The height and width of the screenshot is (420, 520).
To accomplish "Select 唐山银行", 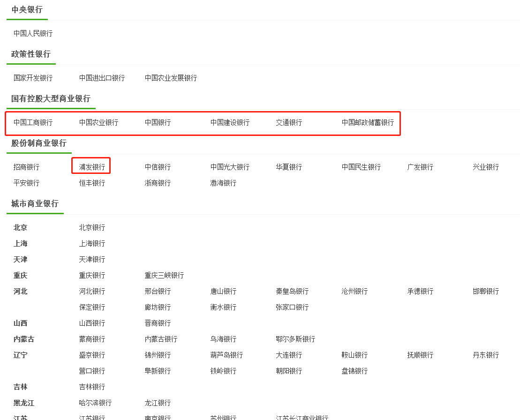I will click(223, 292).
